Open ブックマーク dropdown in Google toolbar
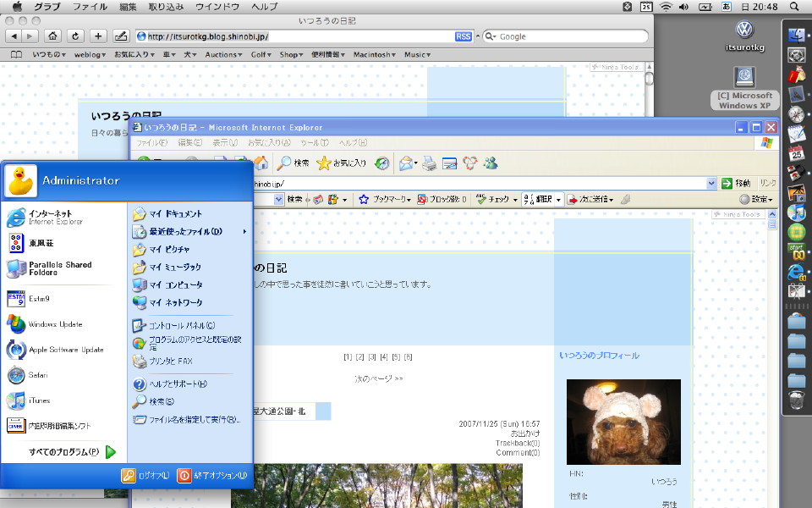The height and width of the screenshot is (508, 812). 386,199
